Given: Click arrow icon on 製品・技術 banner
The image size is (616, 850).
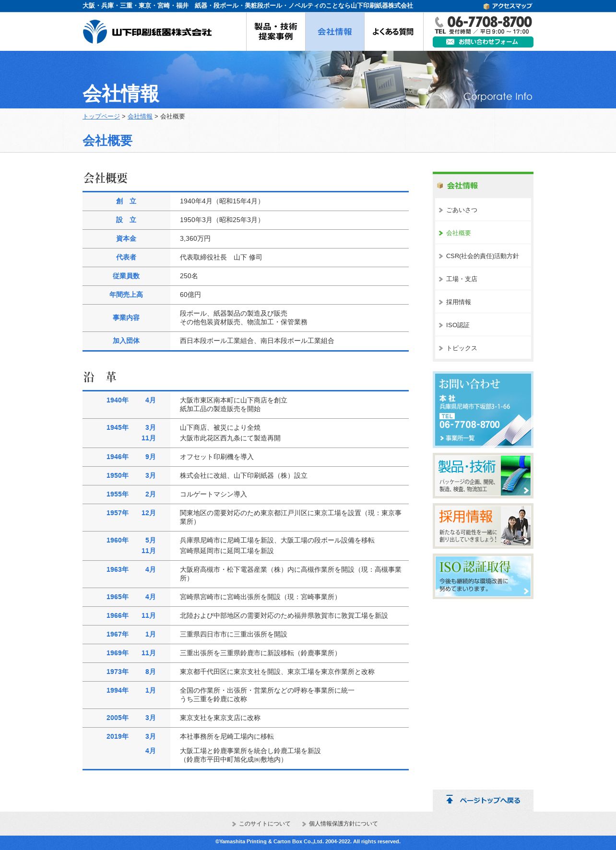Looking at the screenshot, I should 526,490.
